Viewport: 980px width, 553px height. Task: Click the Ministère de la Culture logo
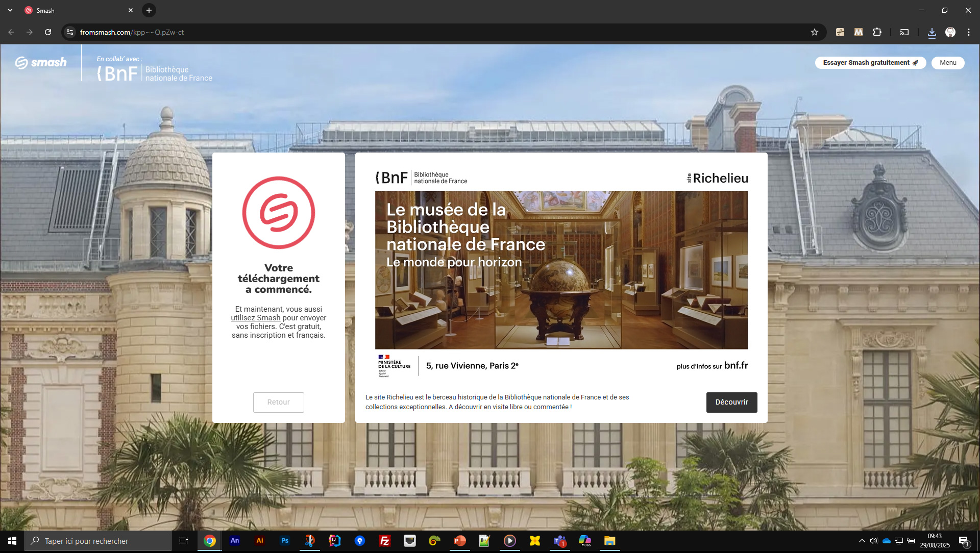394,366
